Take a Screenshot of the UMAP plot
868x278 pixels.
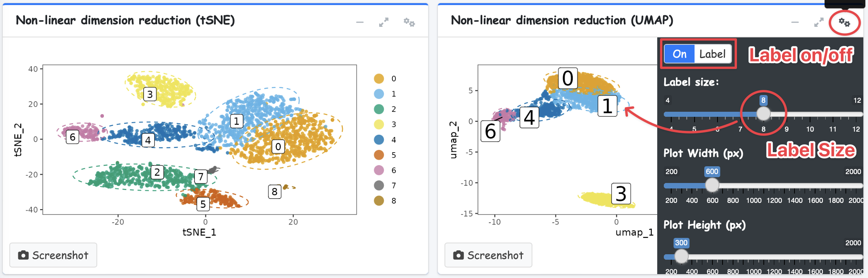pyautogui.click(x=488, y=255)
